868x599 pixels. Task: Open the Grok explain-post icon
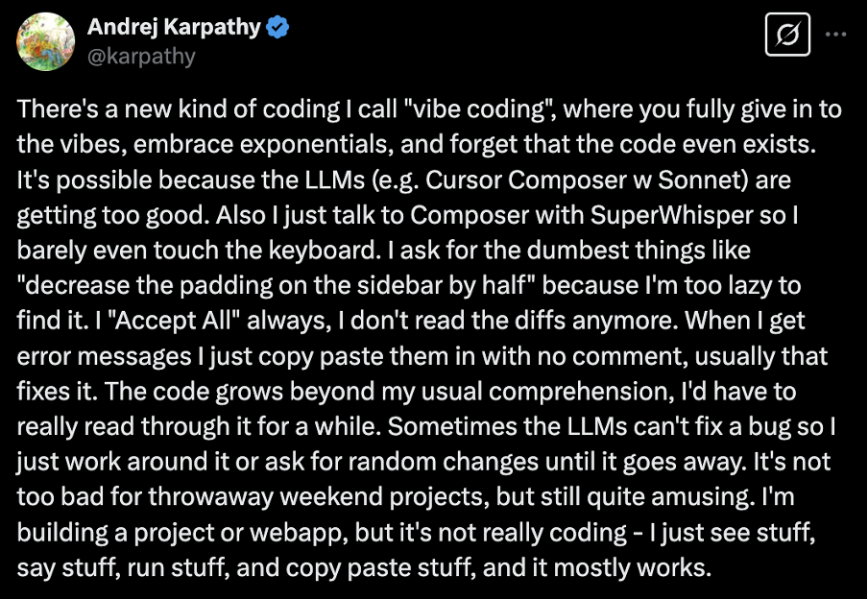pos(787,35)
